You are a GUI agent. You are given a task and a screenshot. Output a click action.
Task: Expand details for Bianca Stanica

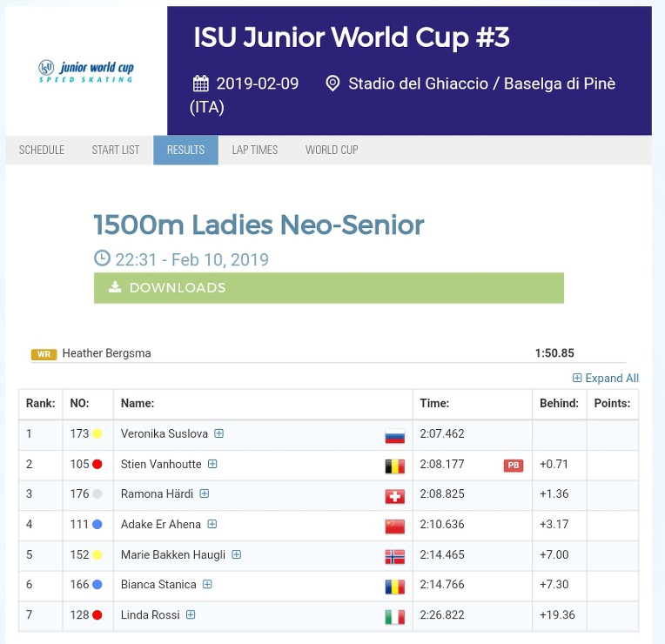[208, 585]
